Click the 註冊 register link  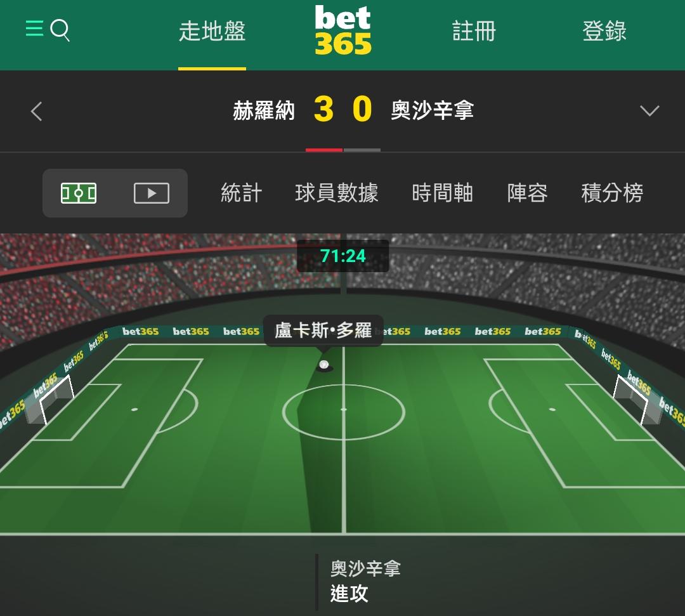tap(474, 31)
